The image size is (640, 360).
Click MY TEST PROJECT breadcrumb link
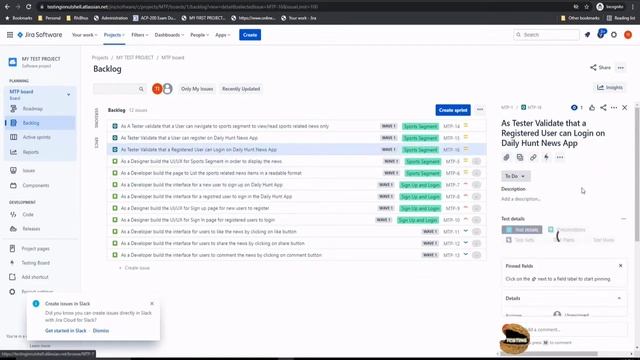coord(135,58)
